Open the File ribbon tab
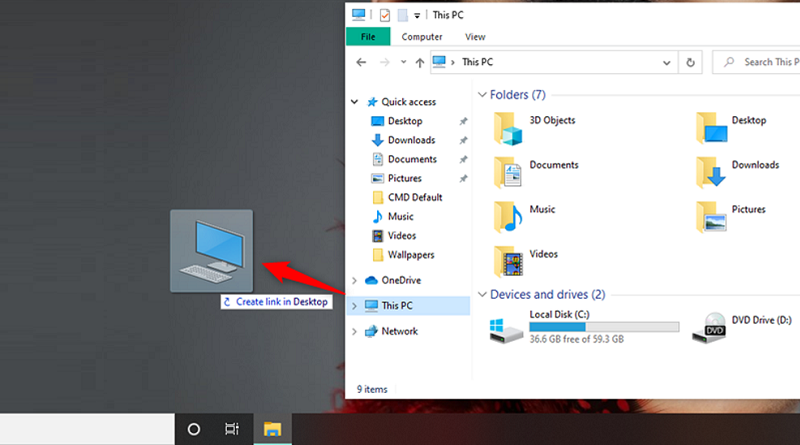This screenshot has width=800, height=445. click(367, 37)
